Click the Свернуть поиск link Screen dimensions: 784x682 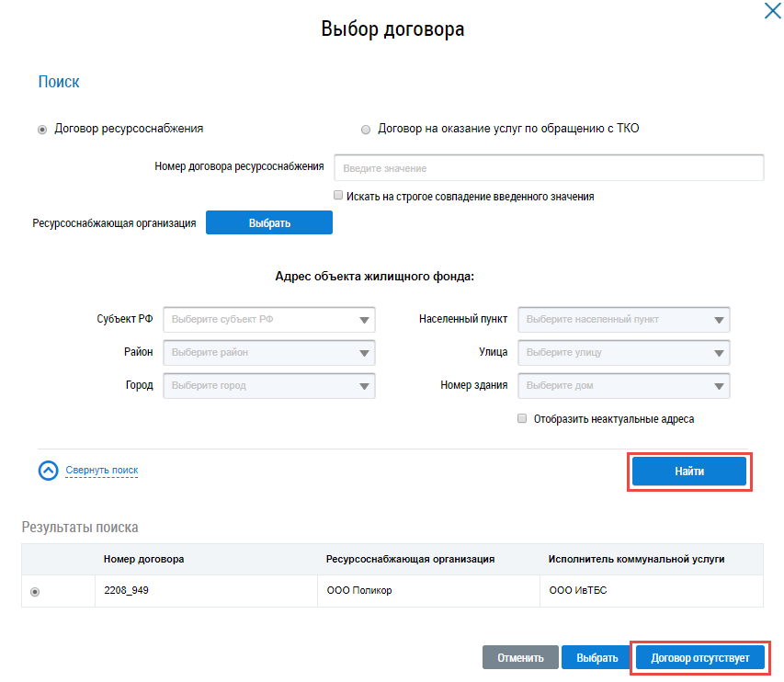(101, 471)
